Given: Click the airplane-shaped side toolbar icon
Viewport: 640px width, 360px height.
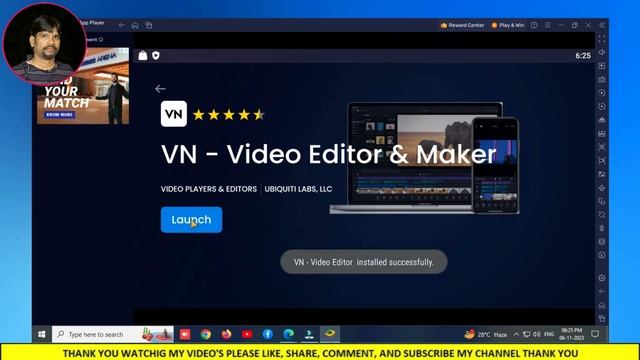Looking at the screenshot, I should pos(602,188).
